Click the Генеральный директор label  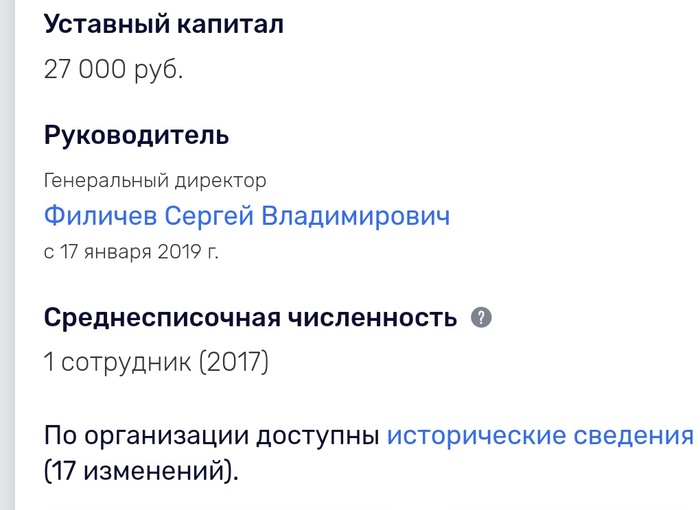(155, 181)
